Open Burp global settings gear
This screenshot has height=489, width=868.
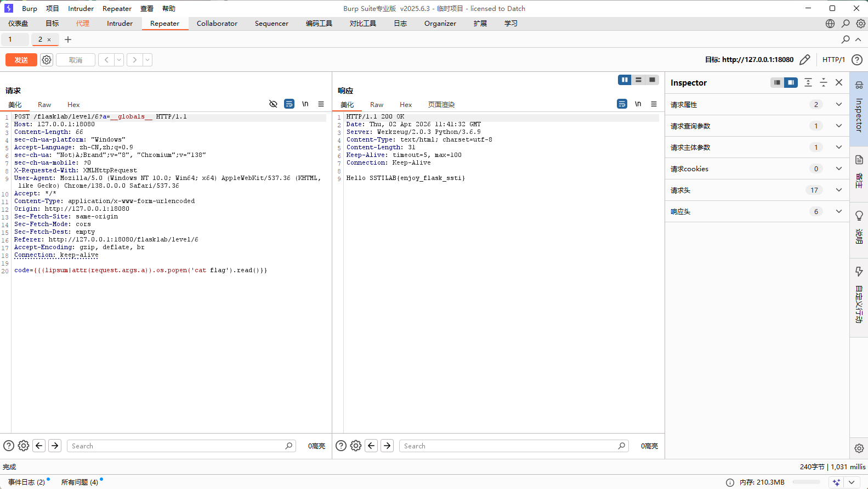click(861, 24)
